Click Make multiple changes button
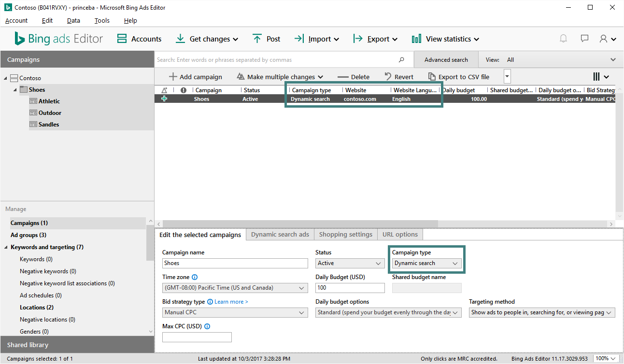Viewport: 624px width, 364px height. coord(280,77)
